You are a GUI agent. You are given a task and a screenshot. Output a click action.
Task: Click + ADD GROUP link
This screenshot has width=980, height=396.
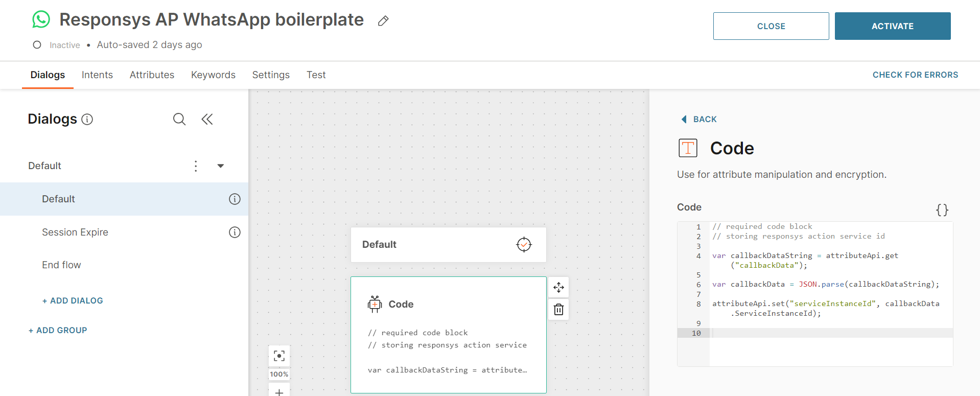(x=58, y=331)
